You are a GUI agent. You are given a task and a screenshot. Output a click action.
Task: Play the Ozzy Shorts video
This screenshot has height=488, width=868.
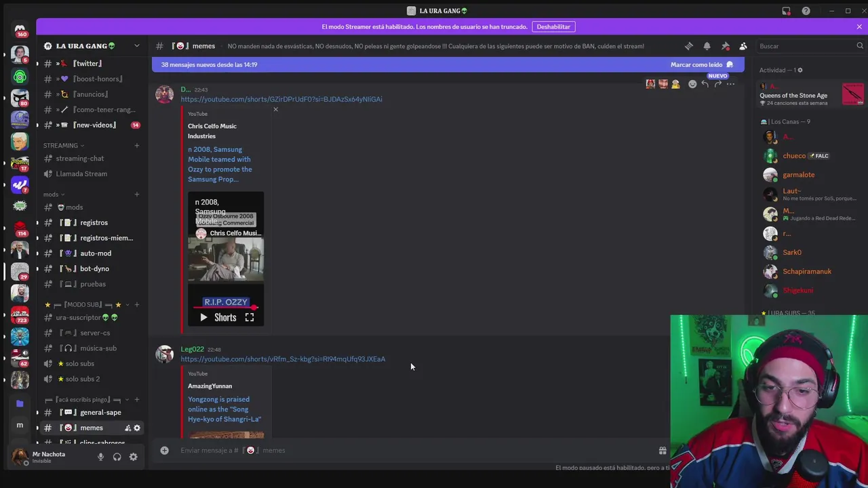coord(203,317)
